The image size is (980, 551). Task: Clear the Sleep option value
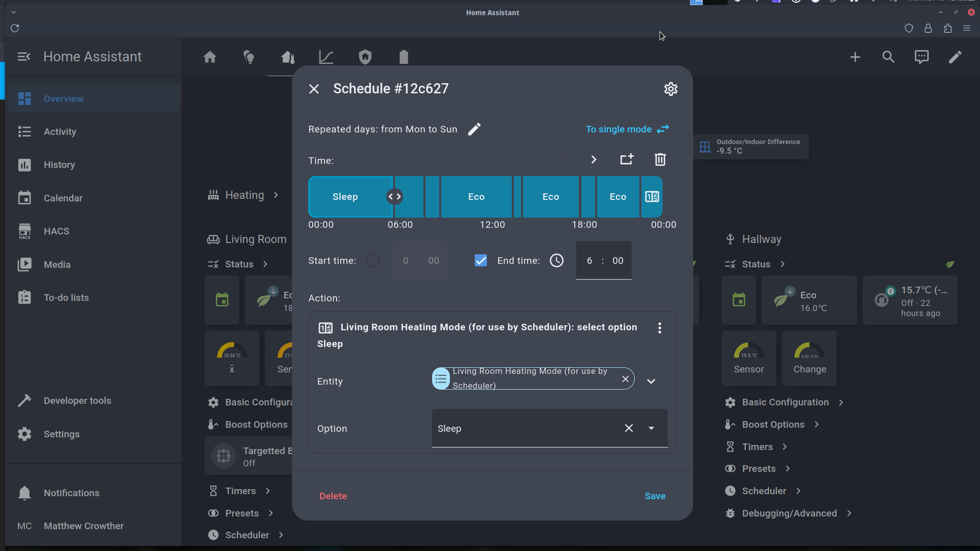tap(629, 428)
